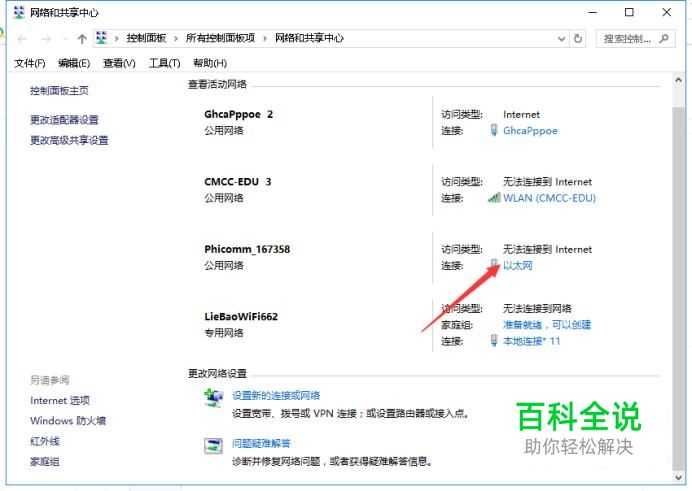The height and width of the screenshot is (491, 692).
Task: Close the 网络和共享中心 window
Action: [x=667, y=12]
